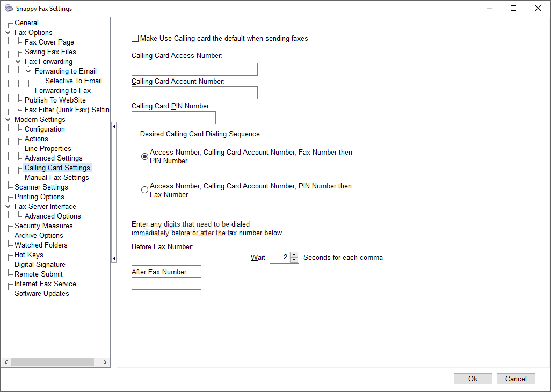Click the Before Fax Number field
Image resolution: width=551 pixels, height=392 pixels.
(x=166, y=259)
